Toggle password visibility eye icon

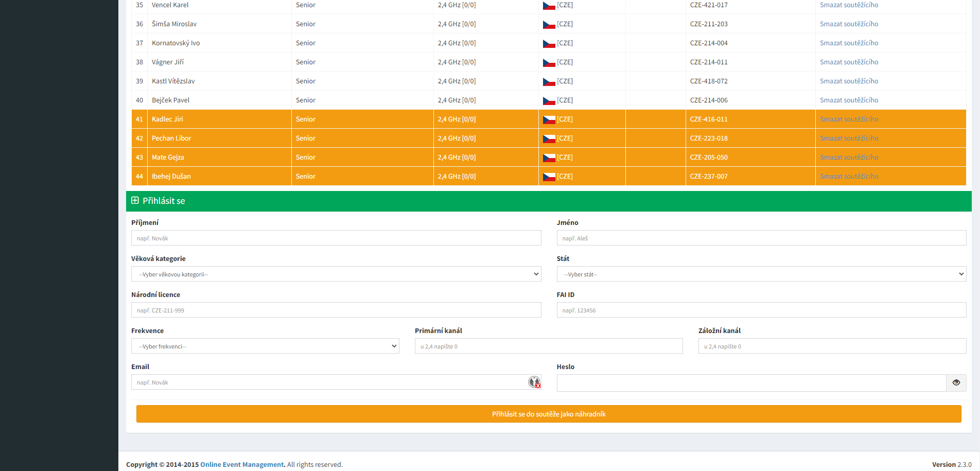[x=956, y=382]
